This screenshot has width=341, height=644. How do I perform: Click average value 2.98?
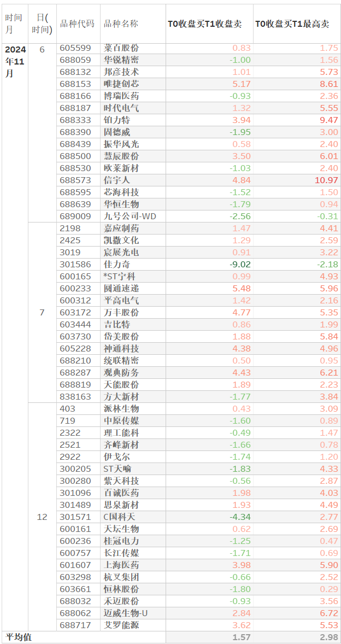pos(330,637)
